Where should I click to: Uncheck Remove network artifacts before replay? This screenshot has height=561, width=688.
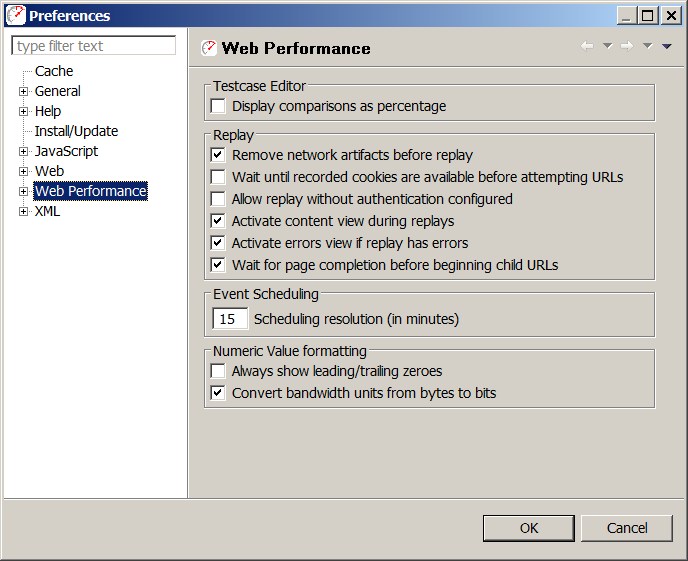click(x=218, y=155)
